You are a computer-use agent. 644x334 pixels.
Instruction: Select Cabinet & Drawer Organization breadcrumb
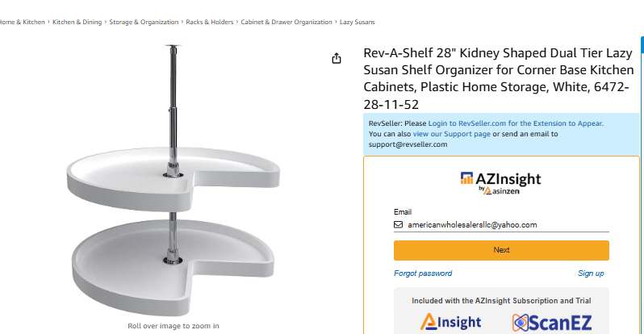(286, 22)
